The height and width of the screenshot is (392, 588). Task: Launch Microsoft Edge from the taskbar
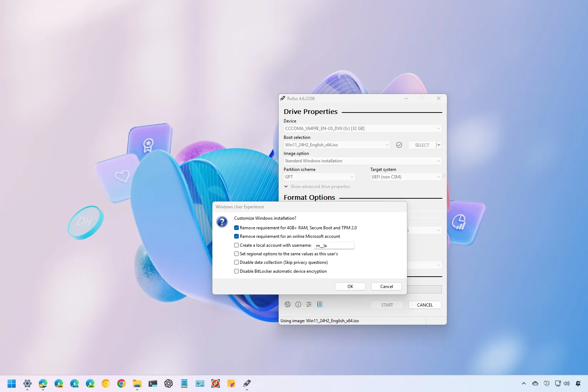click(43, 383)
